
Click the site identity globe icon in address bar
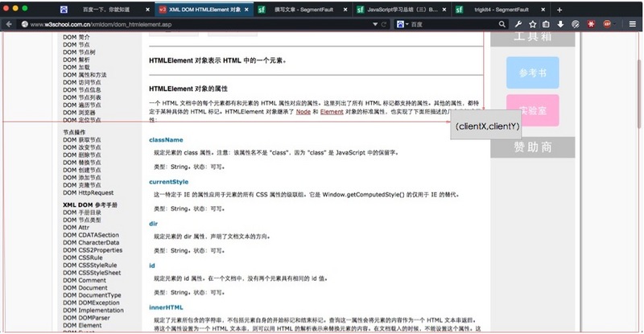click(x=25, y=24)
